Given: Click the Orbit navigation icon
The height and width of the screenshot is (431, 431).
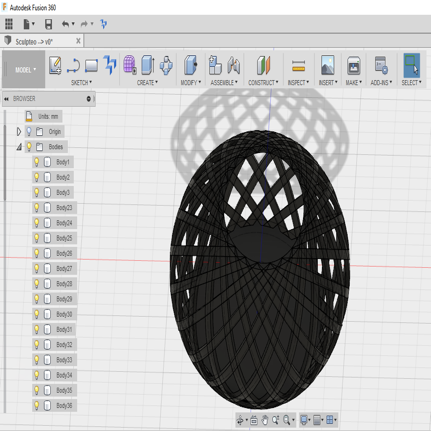Looking at the screenshot, I should 240,420.
